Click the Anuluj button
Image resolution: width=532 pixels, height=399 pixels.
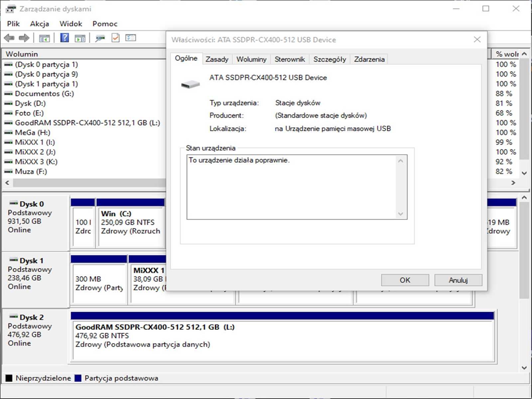coord(458,280)
